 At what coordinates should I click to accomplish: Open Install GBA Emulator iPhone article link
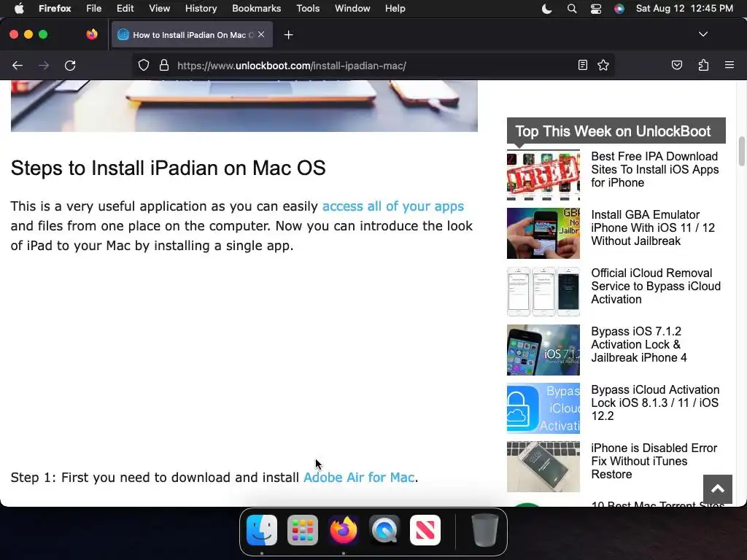point(653,227)
